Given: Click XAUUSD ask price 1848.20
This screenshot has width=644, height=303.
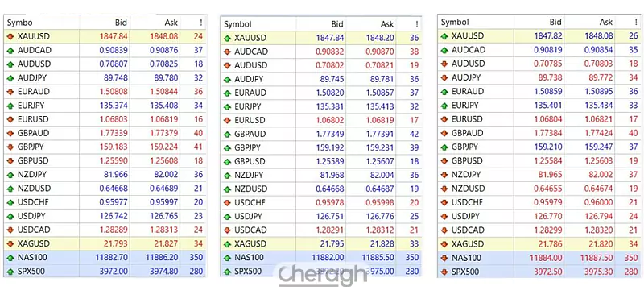Looking at the screenshot, I should 379,38.
